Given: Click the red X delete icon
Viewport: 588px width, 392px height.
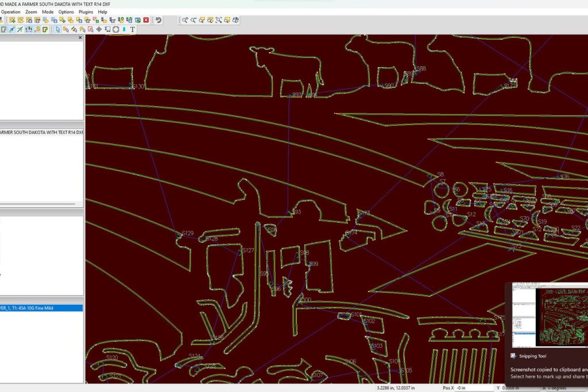Looking at the screenshot, I should point(146,20).
